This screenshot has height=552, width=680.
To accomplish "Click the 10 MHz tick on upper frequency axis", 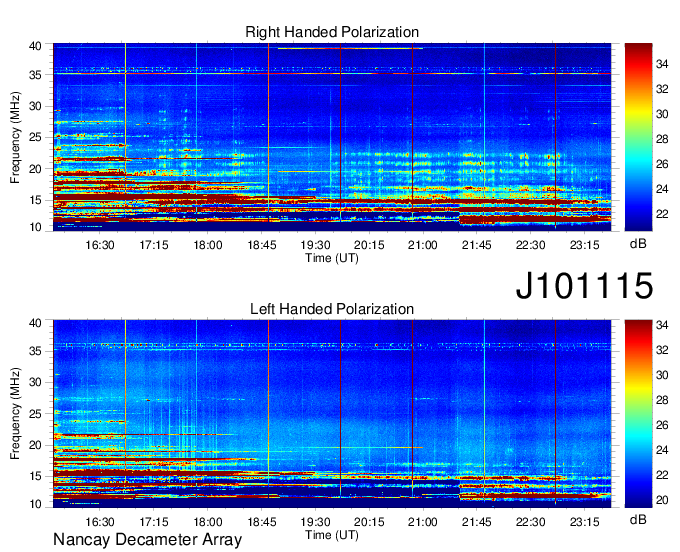I will tap(35, 227).
